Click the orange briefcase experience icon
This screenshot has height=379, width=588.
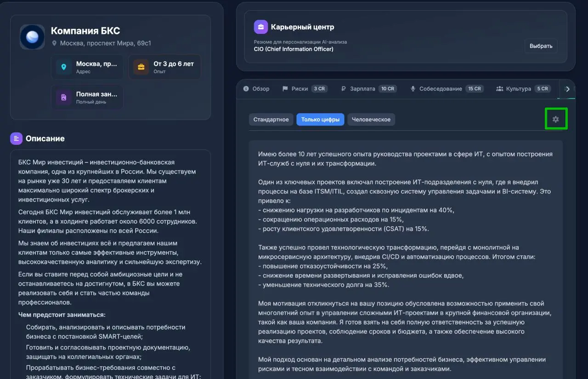pos(141,67)
